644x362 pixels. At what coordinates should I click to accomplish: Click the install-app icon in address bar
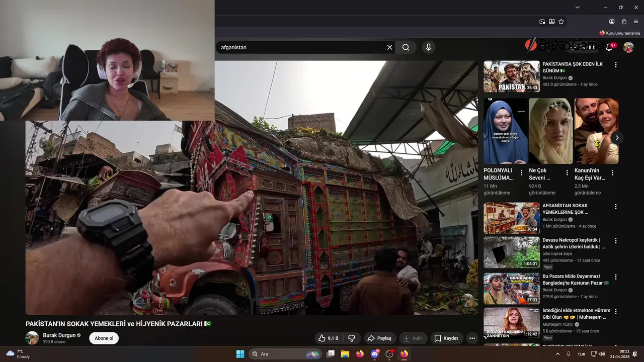tap(552, 22)
